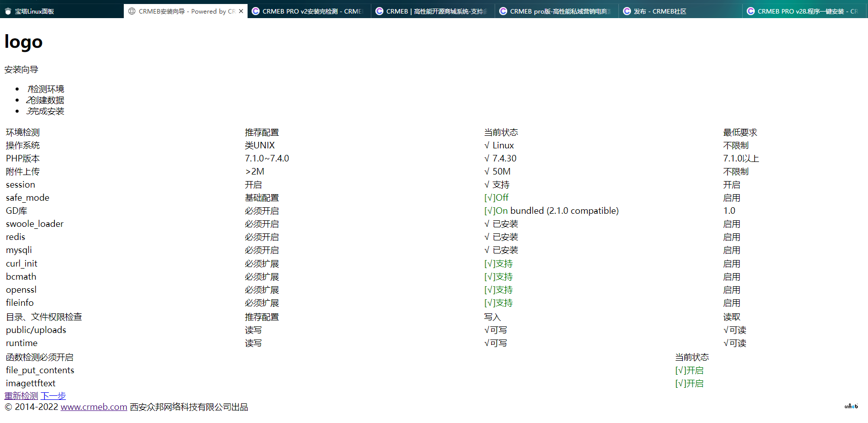Click favicon of CRMEB PRO v2安装完检测 tab
The width and height of the screenshot is (868, 423).
click(256, 11)
